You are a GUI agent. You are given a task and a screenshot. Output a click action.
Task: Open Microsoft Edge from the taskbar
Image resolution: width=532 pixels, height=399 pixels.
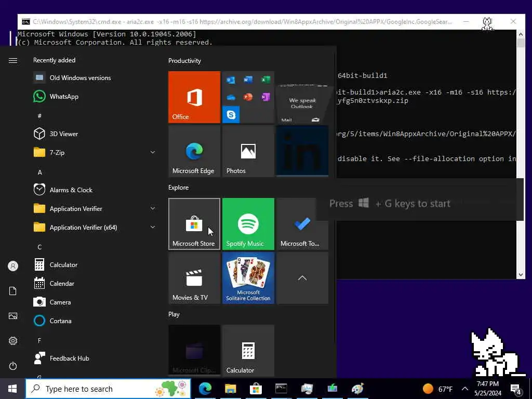pos(205,389)
